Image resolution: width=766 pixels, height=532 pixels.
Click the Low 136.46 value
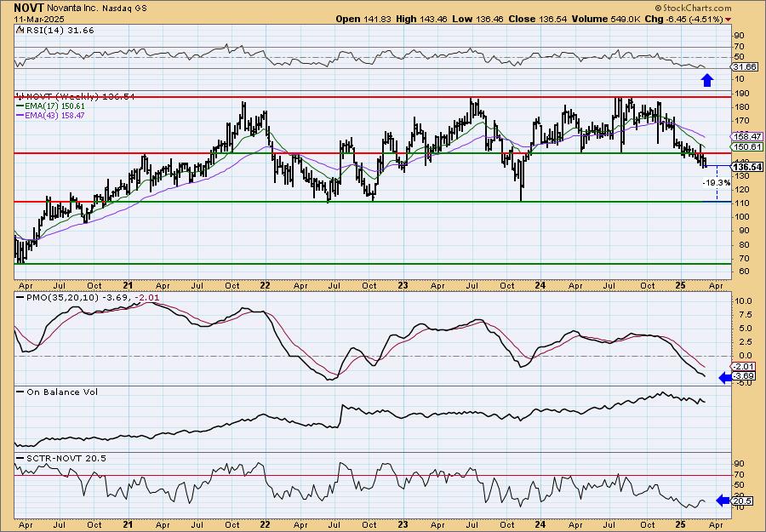[478, 19]
